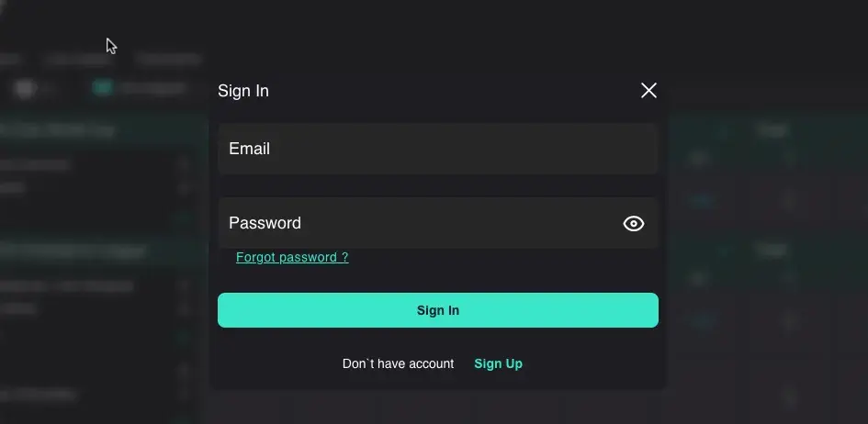The image size is (868, 424).
Task: Click the blurred blue icon right of the dialog
Action: pos(703,199)
